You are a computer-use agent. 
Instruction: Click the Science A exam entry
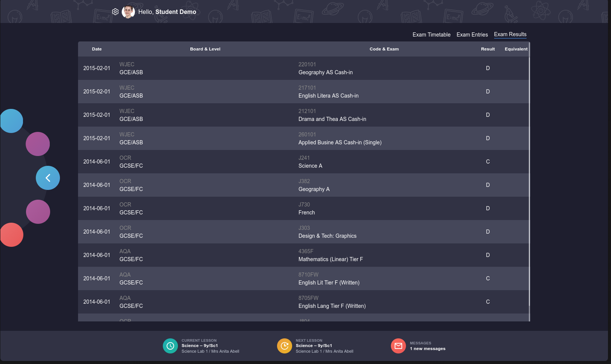click(310, 166)
